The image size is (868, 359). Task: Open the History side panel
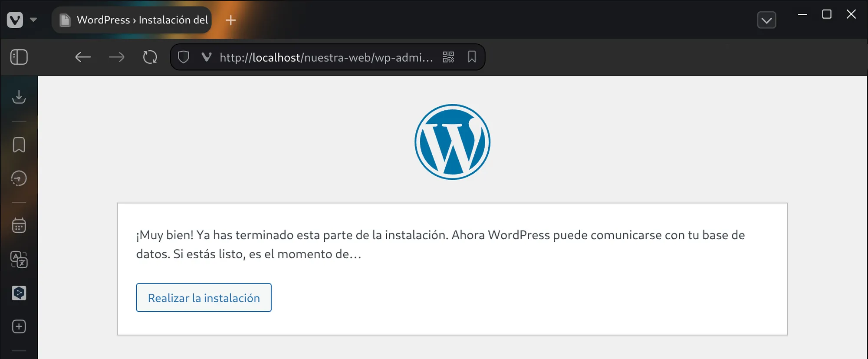(19, 178)
